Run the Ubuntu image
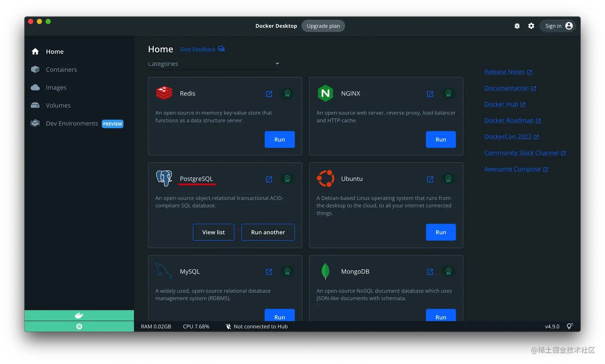This screenshot has width=605, height=364. pos(441,232)
